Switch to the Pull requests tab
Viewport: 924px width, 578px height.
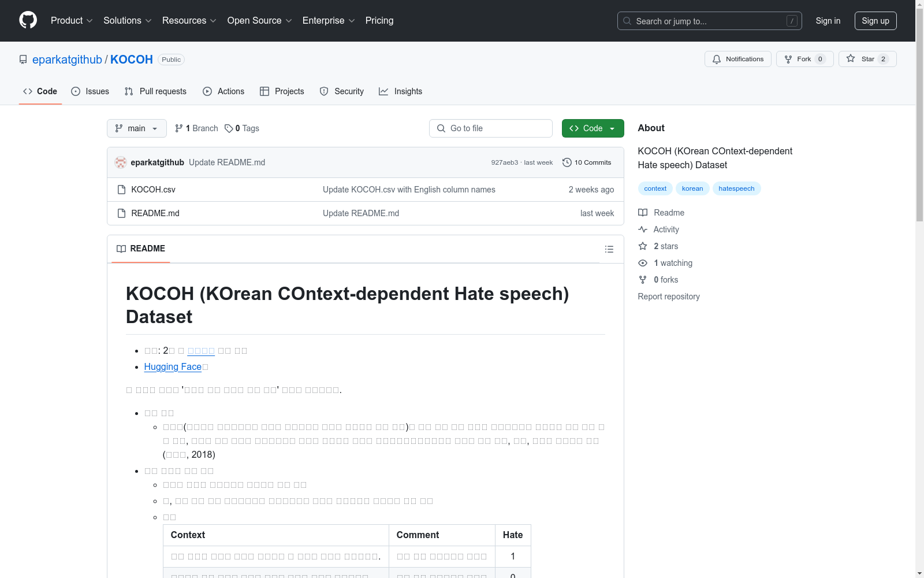(x=155, y=91)
